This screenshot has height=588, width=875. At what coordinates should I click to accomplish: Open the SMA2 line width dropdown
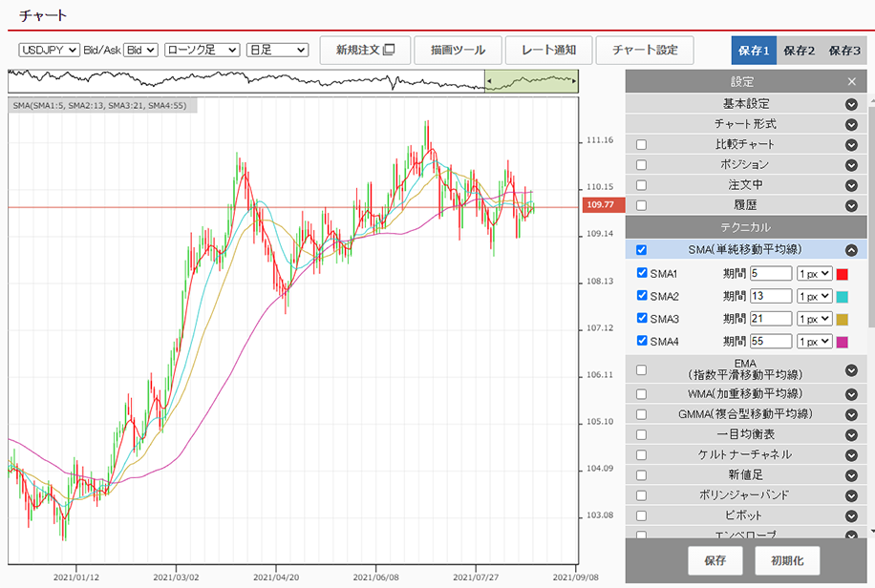point(814,296)
